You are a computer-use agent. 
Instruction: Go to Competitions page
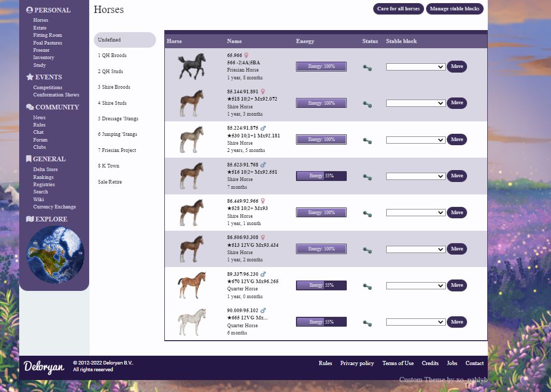tap(48, 88)
